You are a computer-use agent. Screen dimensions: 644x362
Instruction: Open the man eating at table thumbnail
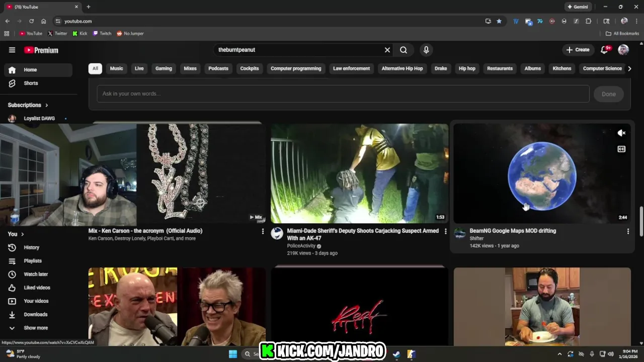542,306
